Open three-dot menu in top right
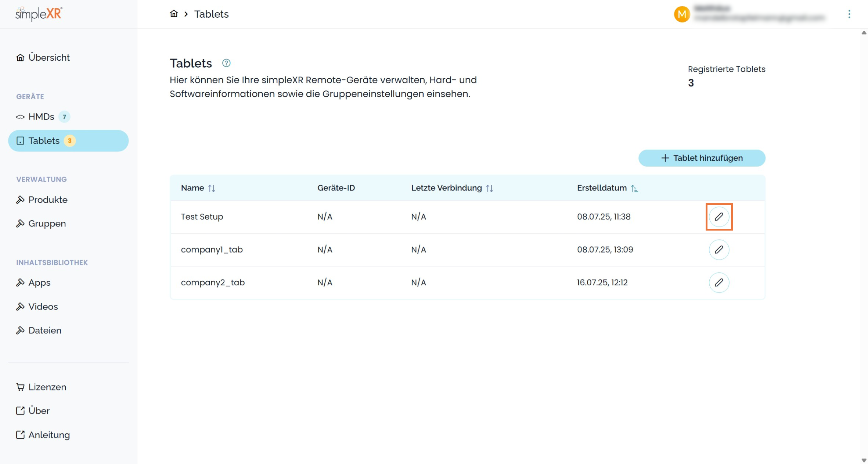The height and width of the screenshot is (464, 868). 849,14
